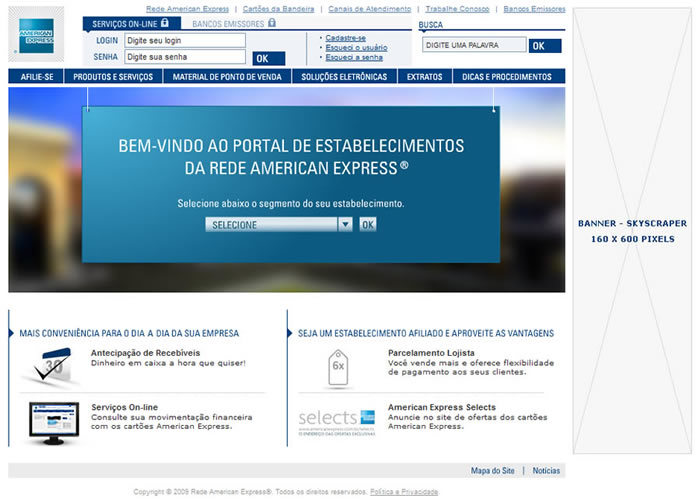Click the computer monitor icon for Serviços On-line
This screenshot has height=500, width=700.
pos(54,422)
